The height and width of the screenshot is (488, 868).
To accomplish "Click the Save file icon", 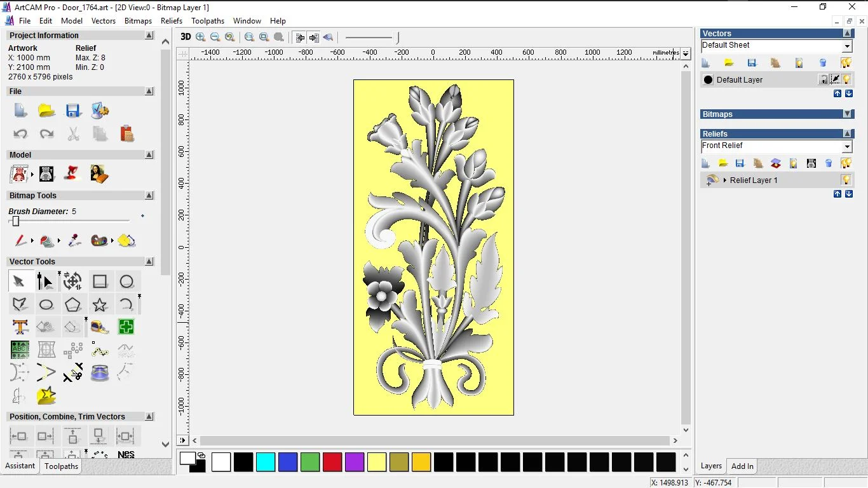I will [x=73, y=111].
